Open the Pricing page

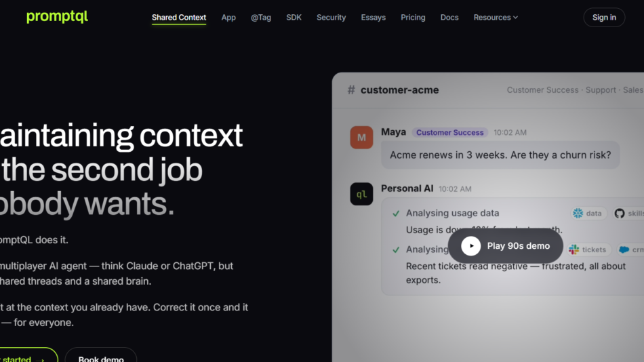(x=413, y=17)
